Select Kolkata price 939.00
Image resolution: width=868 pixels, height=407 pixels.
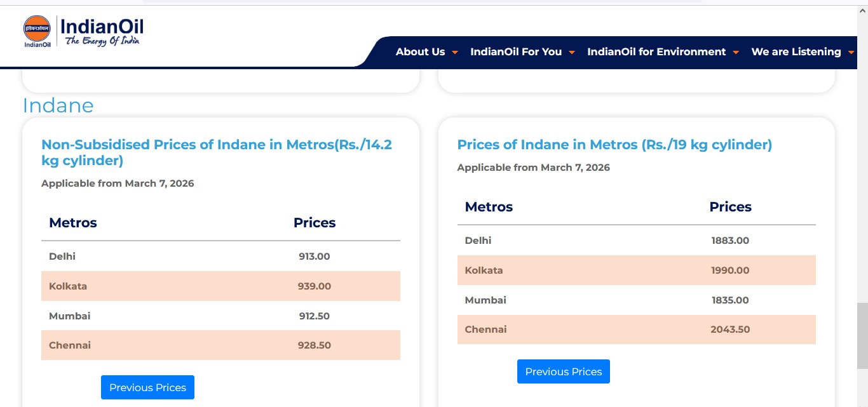315,286
